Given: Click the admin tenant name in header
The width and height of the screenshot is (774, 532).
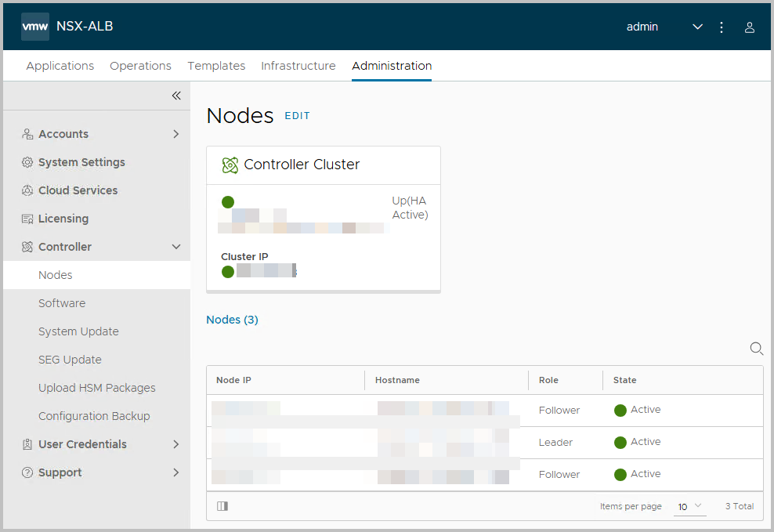Looking at the screenshot, I should pyautogui.click(x=642, y=27).
